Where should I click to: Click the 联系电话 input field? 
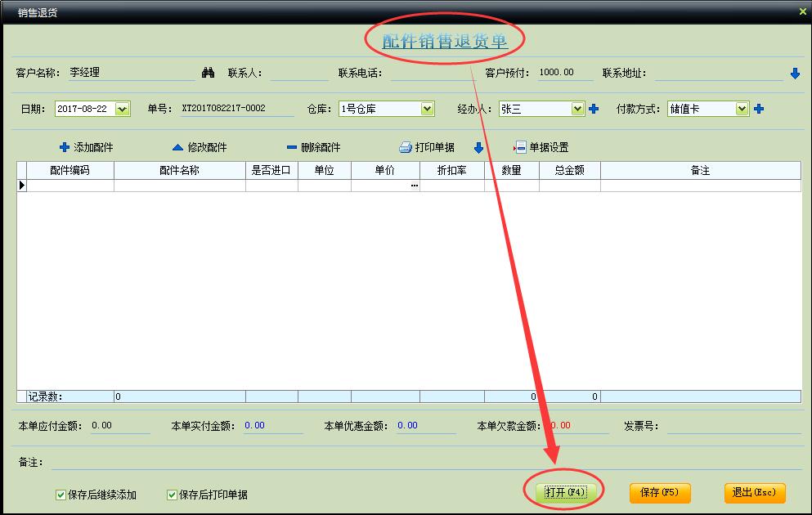pyautogui.click(x=433, y=73)
